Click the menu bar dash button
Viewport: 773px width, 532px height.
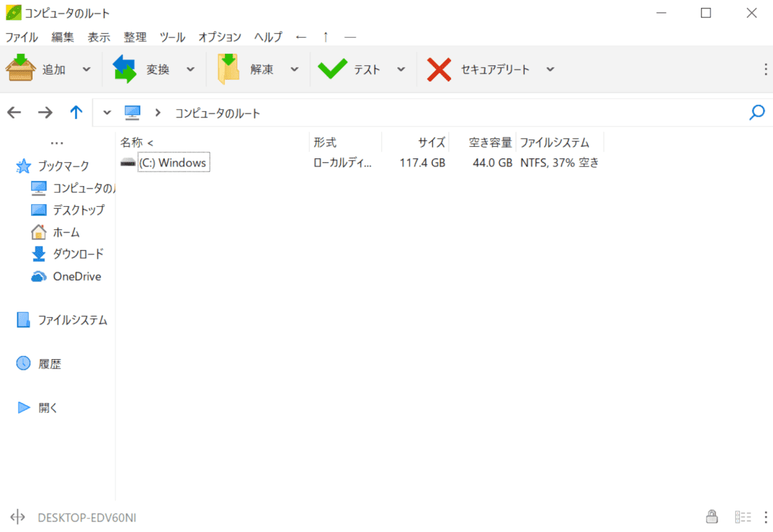click(x=350, y=37)
